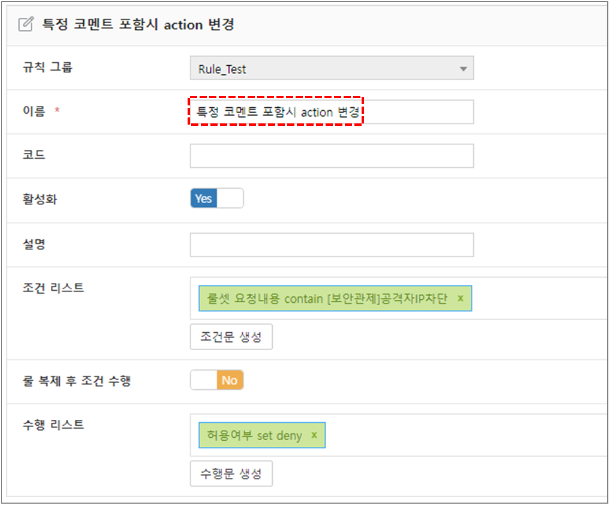610x505 pixels.
Task: Click the 활성화 label
Action: click(x=40, y=199)
